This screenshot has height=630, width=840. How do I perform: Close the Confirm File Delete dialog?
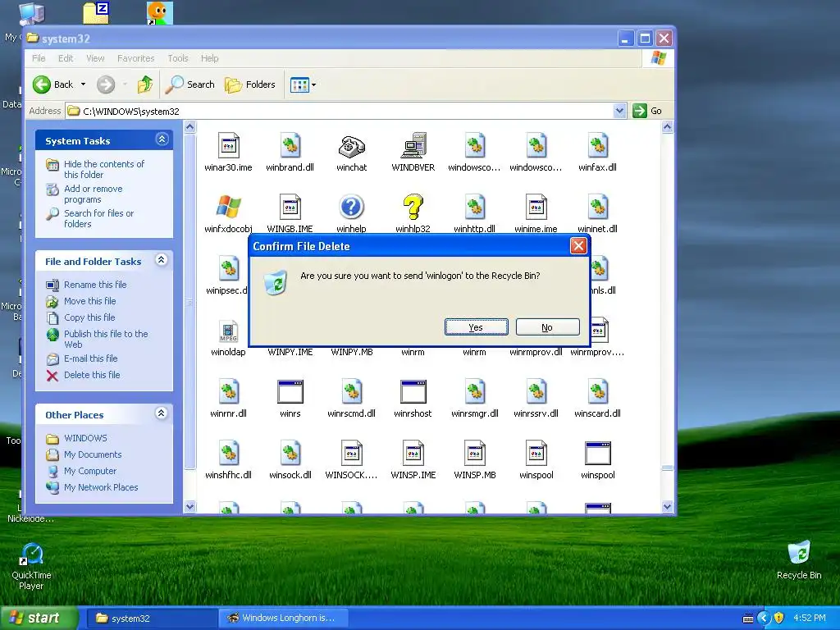tap(578, 246)
